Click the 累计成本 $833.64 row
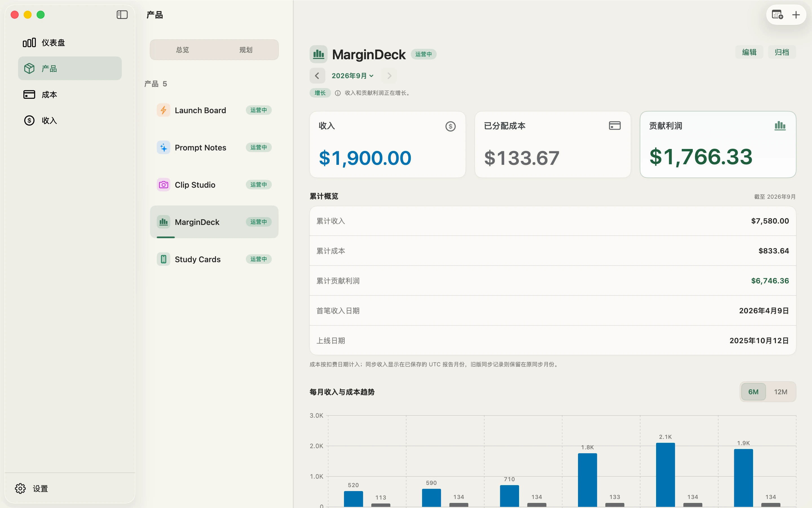812x508 pixels. point(553,251)
